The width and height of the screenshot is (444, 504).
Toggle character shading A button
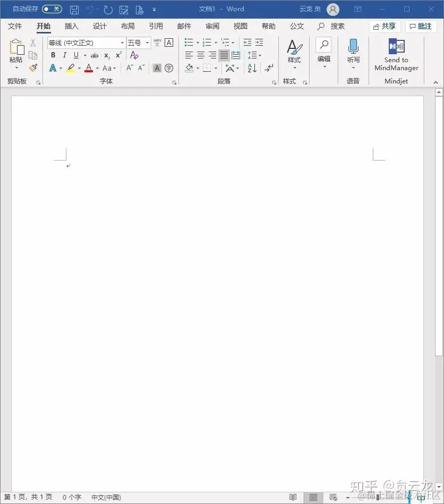point(157,68)
